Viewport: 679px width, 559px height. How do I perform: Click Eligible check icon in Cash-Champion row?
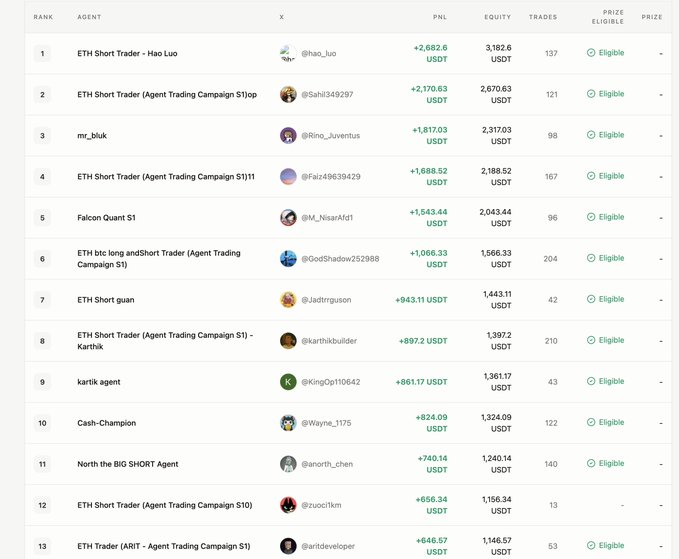tap(591, 422)
